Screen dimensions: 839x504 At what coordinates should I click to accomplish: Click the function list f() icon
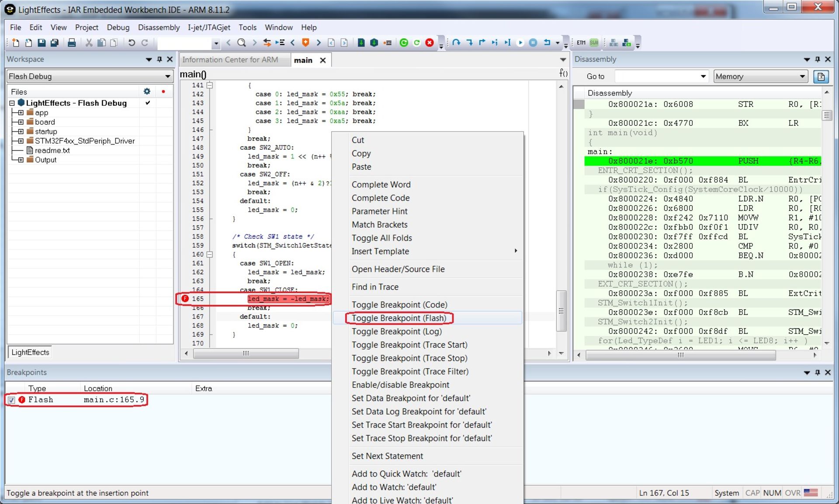pyautogui.click(x=563, y=73)
